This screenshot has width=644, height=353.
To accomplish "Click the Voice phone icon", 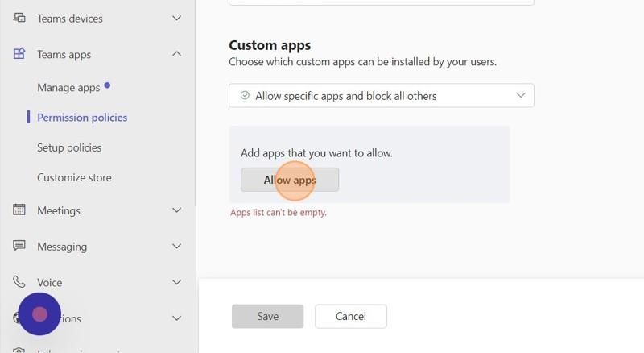I will coord(19,282).
